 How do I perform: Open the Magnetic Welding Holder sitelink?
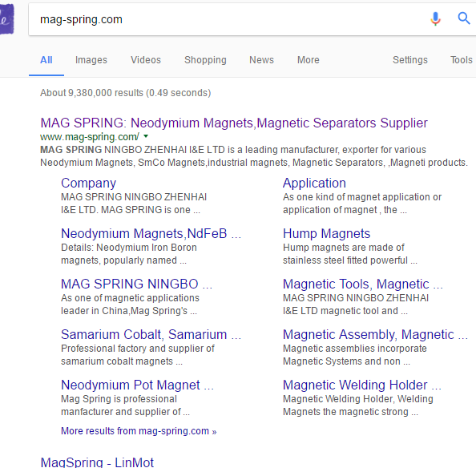point(362,385)
